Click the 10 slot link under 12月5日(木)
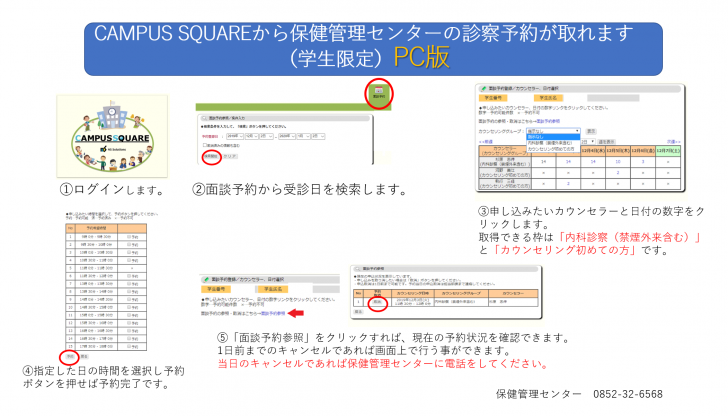The width and height of the screenshot is (728, 416). point(618,162)
